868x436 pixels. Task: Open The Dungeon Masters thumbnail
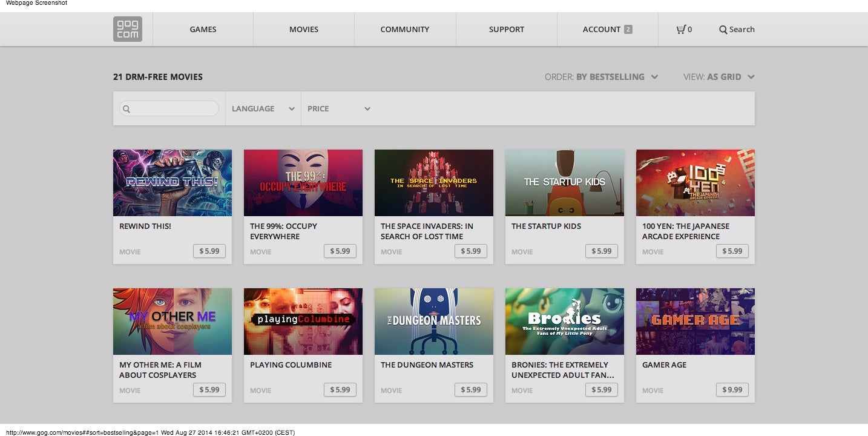[434, 322]
